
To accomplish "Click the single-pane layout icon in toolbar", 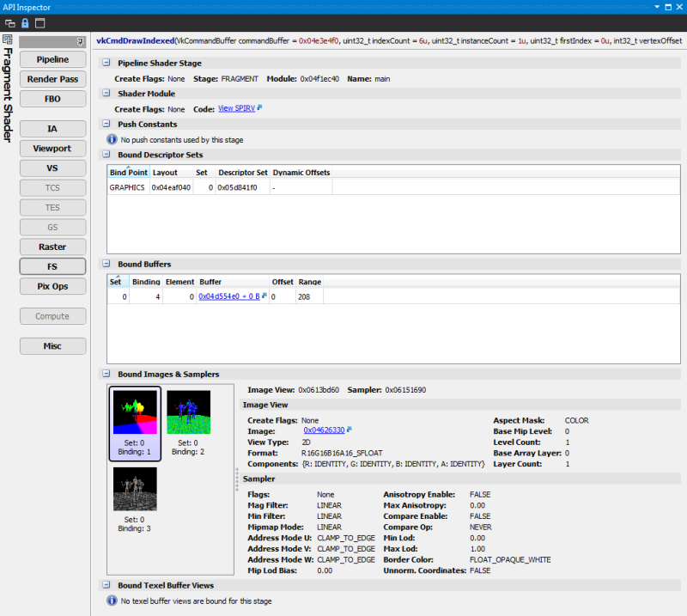I will click(40, 23).
